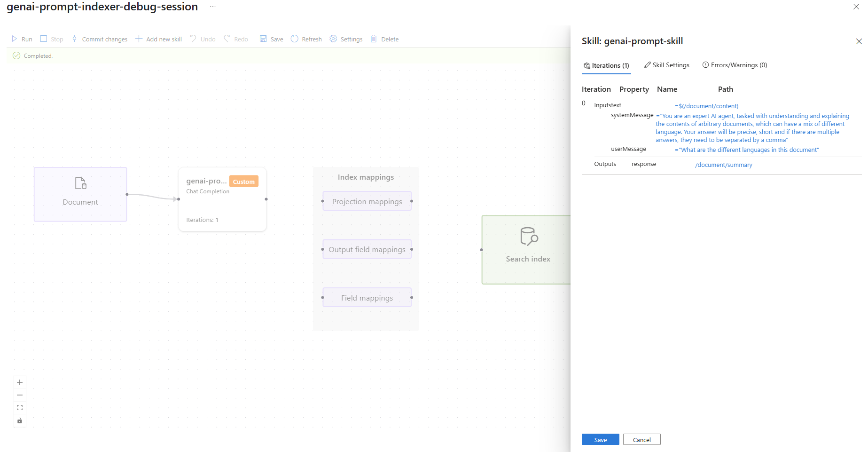Screen dimensions: 868x452
Task: Click the blue Save button
Action: click(x=600, y=440)
